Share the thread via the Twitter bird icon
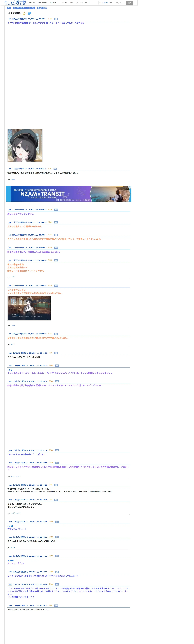The image size is (194, 644). [29, 14]
